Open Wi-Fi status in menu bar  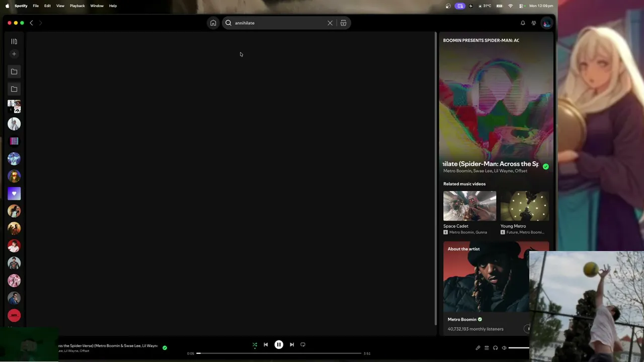point(511,6)
